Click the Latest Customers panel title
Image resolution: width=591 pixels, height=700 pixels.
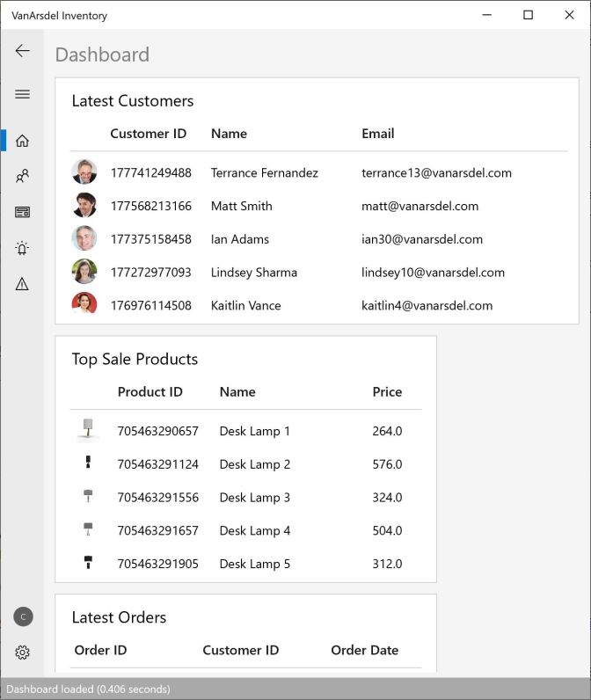133,101
